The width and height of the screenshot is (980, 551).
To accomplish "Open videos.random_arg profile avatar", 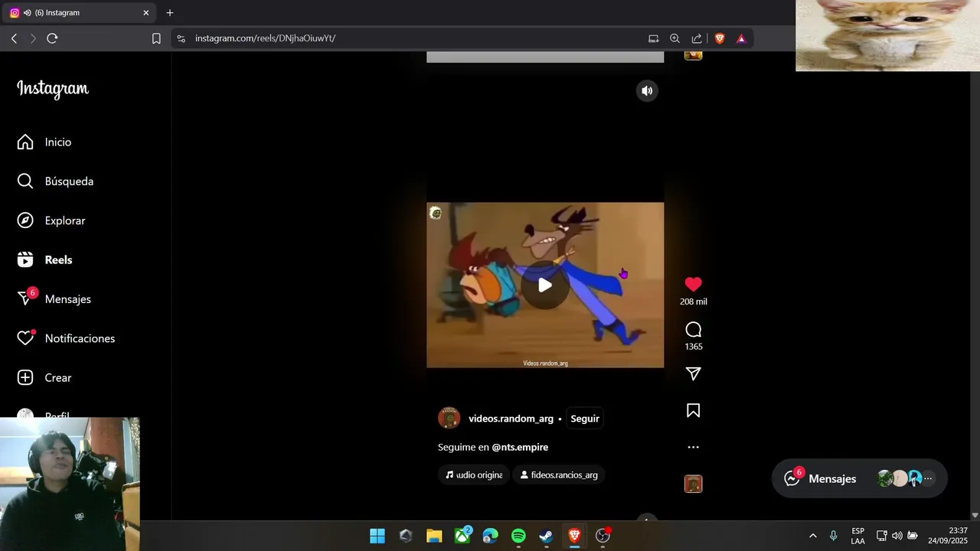I will [x=449, y=419].
